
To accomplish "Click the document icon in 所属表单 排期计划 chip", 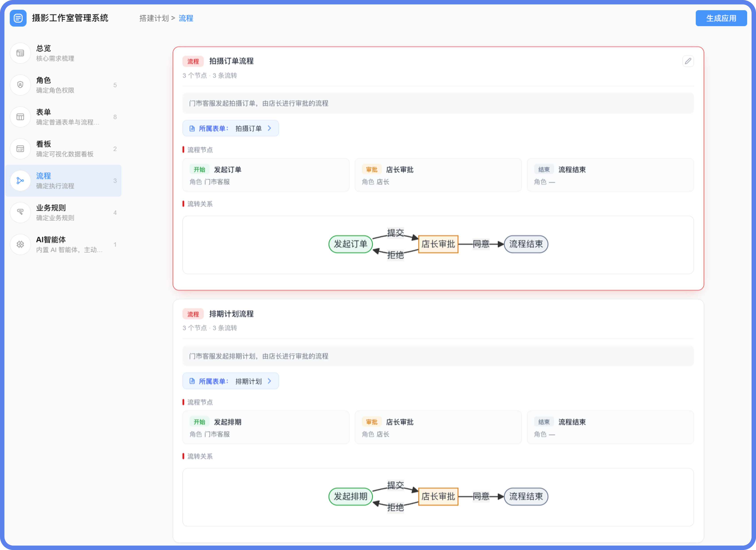I will tap(192, 381).
